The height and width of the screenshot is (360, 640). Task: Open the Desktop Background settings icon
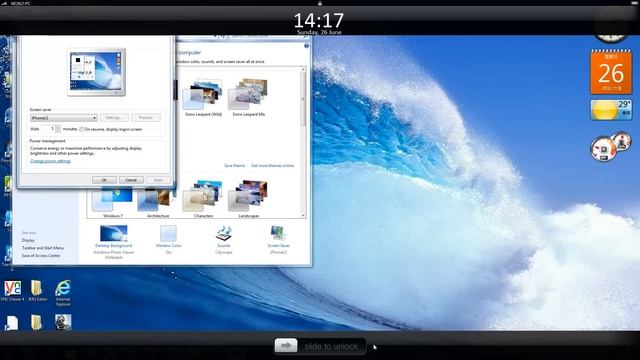click(113, 233)
